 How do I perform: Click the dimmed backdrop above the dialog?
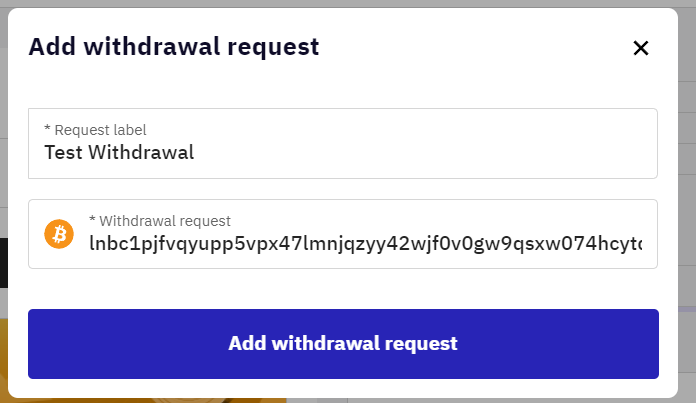[x=348, y=4]
